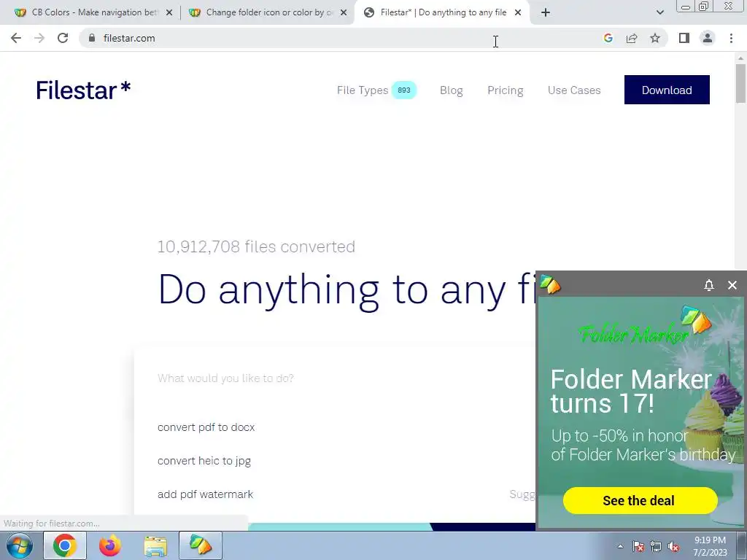Close the Change folder icon tab
The width and height of the screenshot is (747, 560).
pos(344,12)
